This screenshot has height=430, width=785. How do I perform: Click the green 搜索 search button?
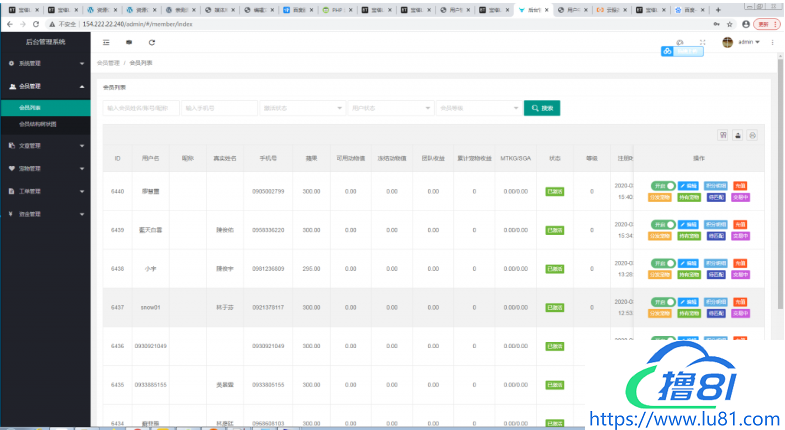tap(542, 108)
